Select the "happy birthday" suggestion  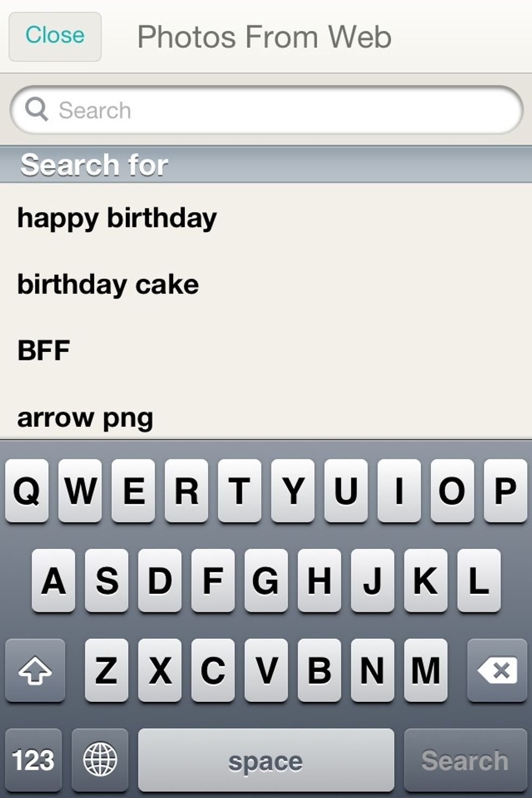coord(117,218)
